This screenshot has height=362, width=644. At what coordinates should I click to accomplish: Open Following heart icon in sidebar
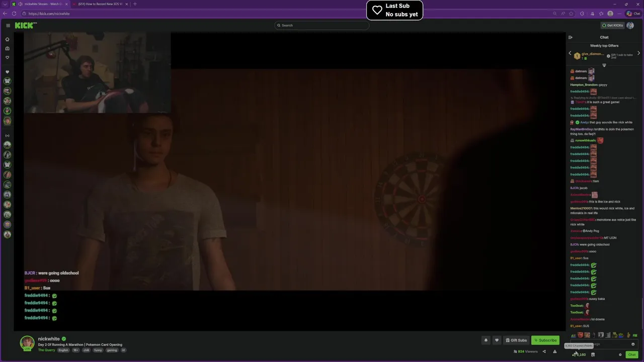(x=7, y=57)
